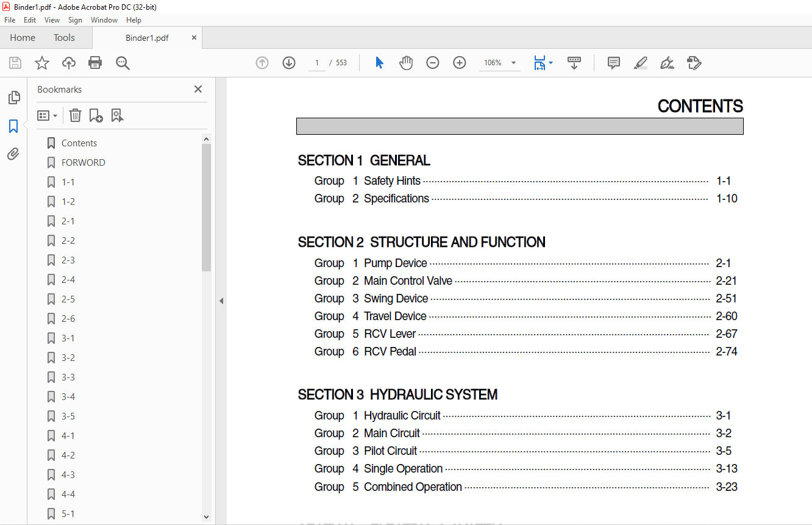Toggle Bookmarks sidebar panel icon
The height and width of the screenshot is (525, 812).
click(x=13, y=126)
